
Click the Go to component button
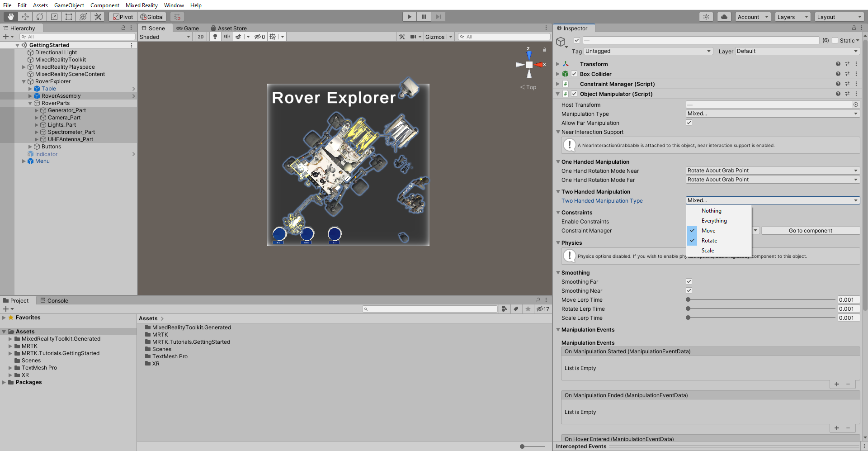click(810, 230)
